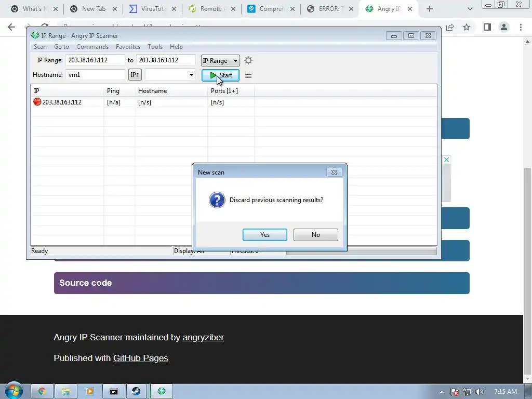This screenshot has height=399, width=532.
Task: Switch to the Compreh browser tab
Action: pyautogui.click(x=272, y=9)
